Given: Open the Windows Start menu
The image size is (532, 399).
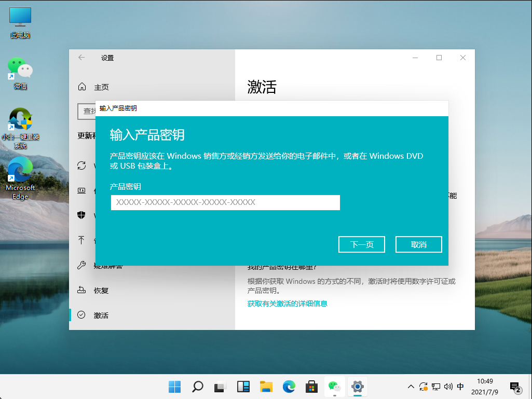Looking at the screenshot, I should [174, 387].
